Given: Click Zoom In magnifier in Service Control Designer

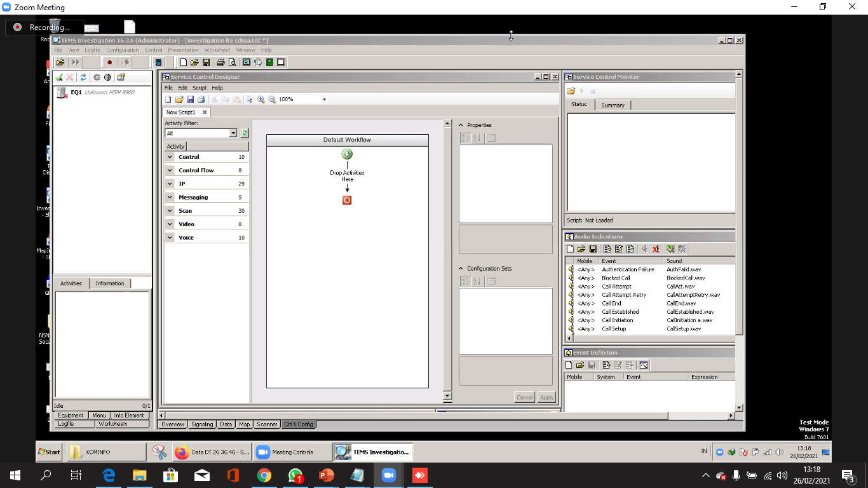Looking at the screenshot, I should tap(261, 100).
